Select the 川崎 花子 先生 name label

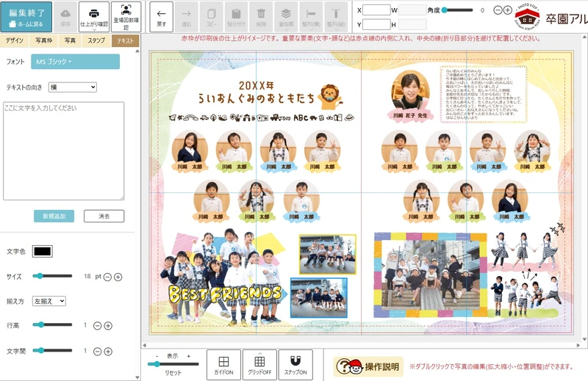410,116
